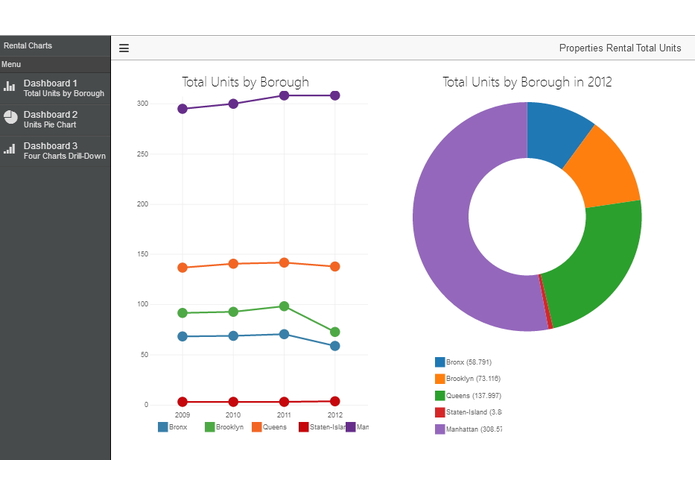The image size is (695, 494).
Task: Click the Brooklyn 2011 green data point
Action: 284,306
